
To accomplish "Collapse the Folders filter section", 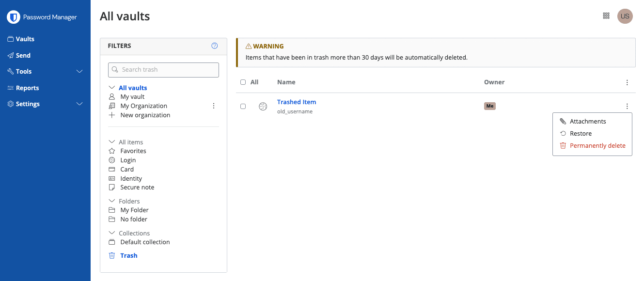I will [x=111, y=201].
